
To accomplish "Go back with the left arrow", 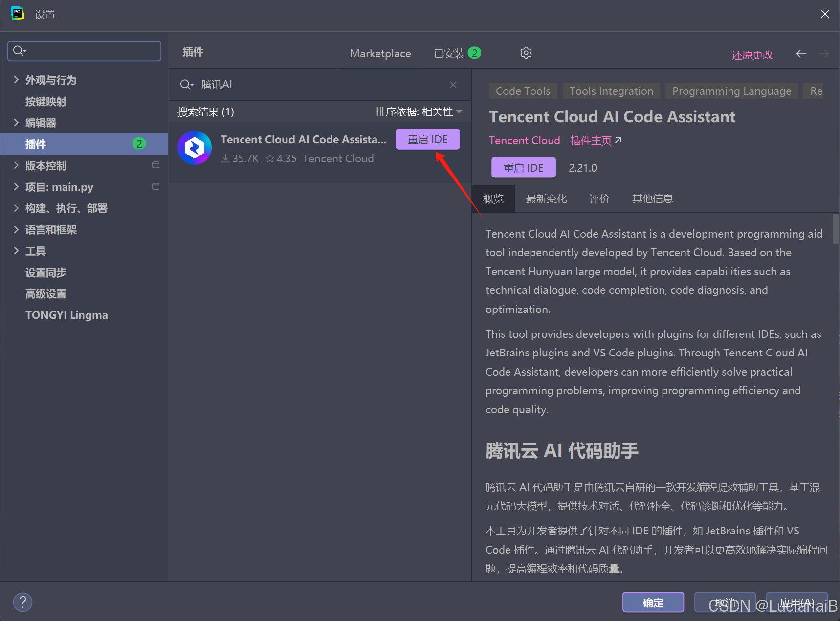I will (x=801, y=54).
